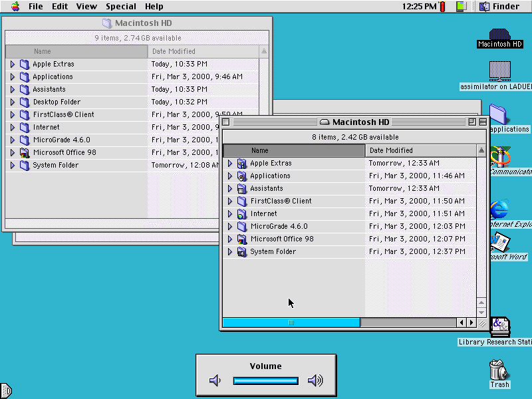The height and width of the screenshot is (399, 532).
Task: Open the Trash icon on desktop
Action: pos(499,369)
